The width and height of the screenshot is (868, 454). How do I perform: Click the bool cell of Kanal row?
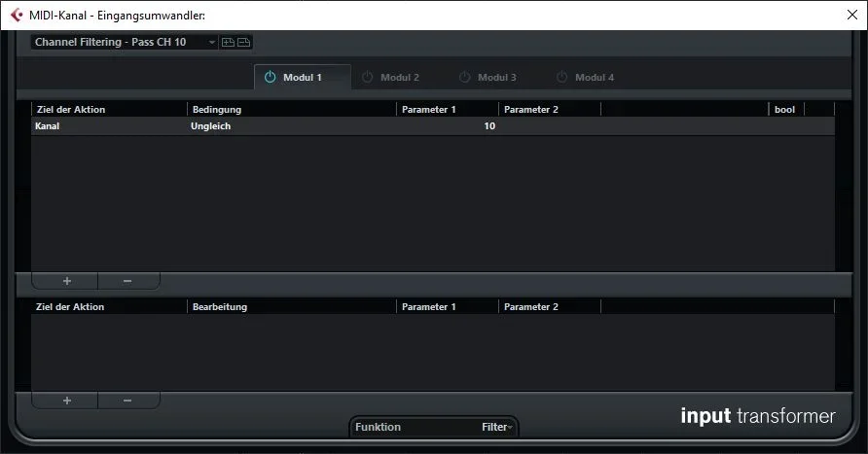(x=785, y=126)
